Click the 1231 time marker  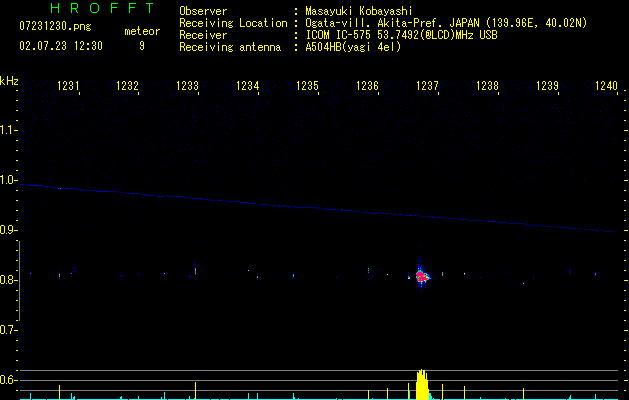tap(69, 87)
